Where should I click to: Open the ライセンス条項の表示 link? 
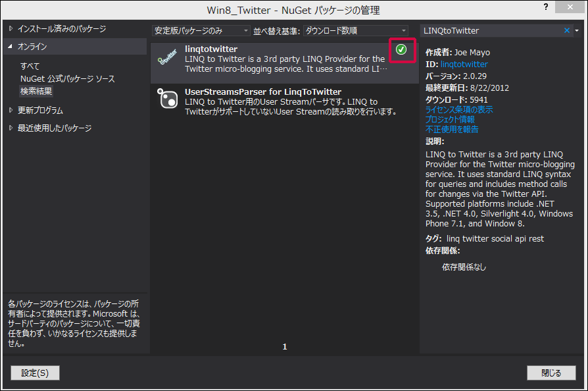pyautogui.click(x=459, y=109)
